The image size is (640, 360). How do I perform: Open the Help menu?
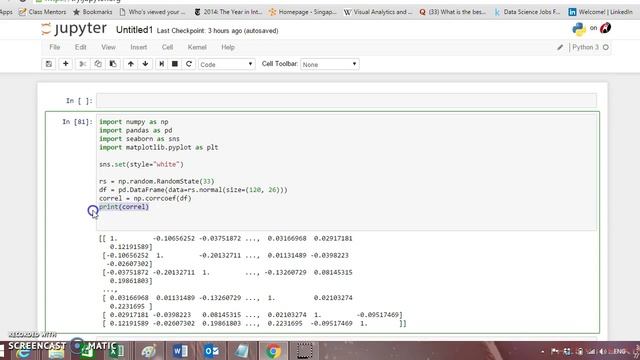[x=228, y=47]
